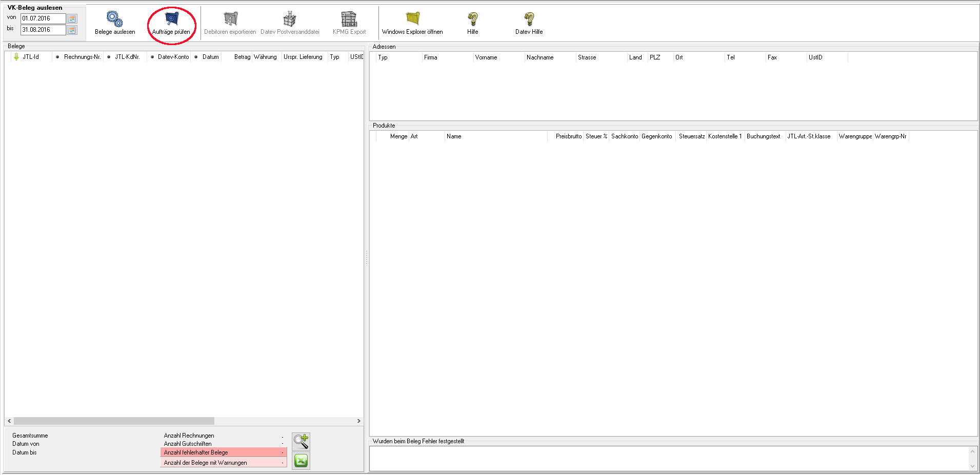Click the Nachname column header in Adressen
Screen dimensions: 980x475
[x=540, y=57]
